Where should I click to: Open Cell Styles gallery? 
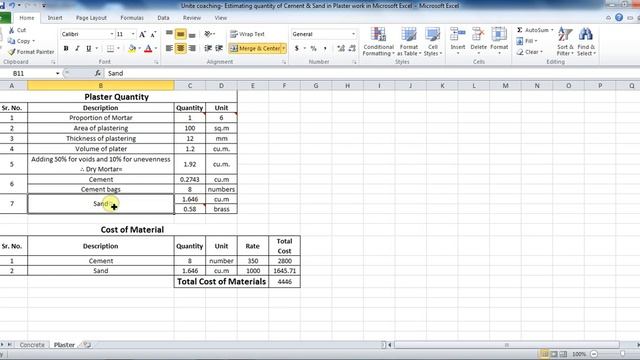(433, 42)
